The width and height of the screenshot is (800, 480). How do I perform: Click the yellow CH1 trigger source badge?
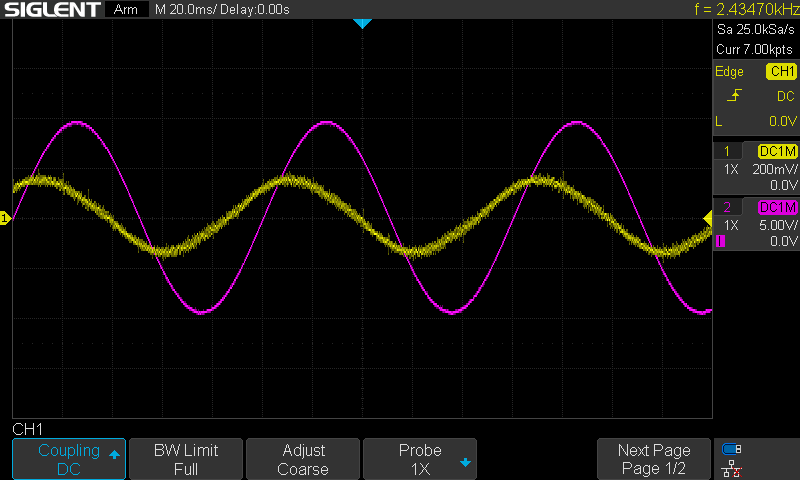tap(781, 71)
